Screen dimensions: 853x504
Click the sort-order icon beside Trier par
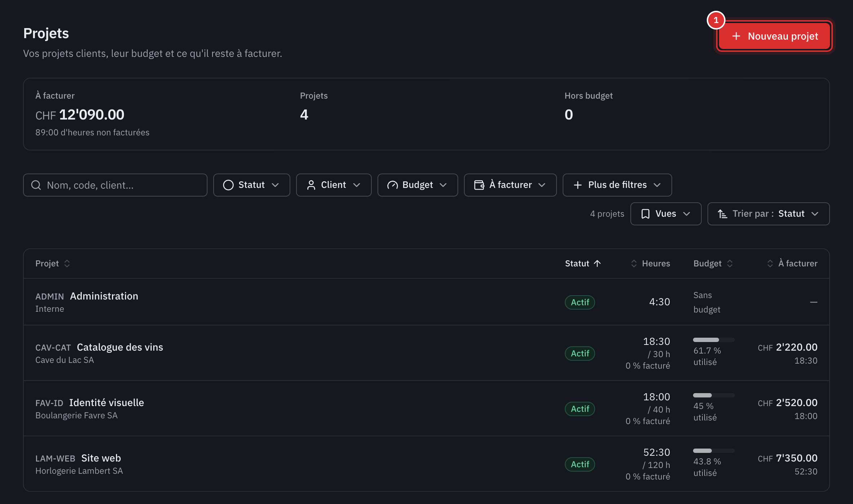point(722,214)
